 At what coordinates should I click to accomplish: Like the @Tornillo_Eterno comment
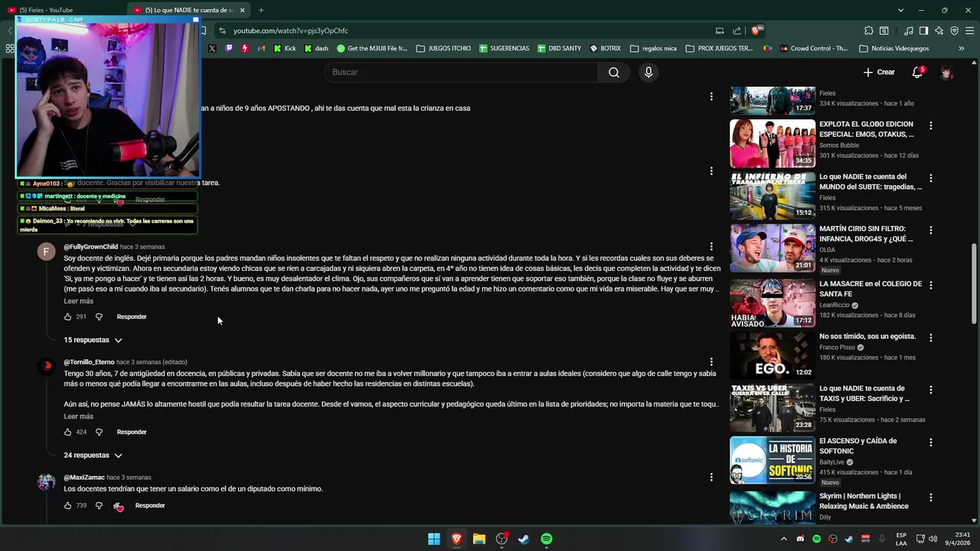click(x=67, y=432)
